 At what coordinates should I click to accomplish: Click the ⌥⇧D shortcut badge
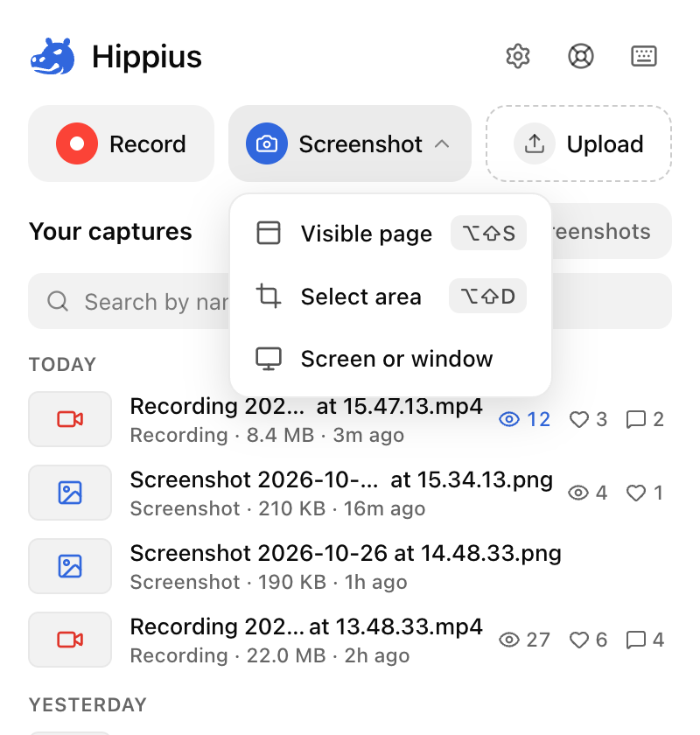487,297
